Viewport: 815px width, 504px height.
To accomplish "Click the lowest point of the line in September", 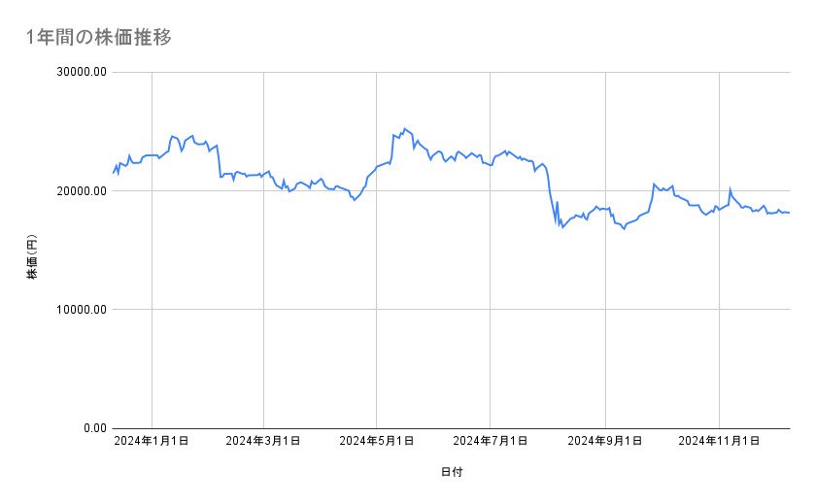I will click(x=624, y=229).
